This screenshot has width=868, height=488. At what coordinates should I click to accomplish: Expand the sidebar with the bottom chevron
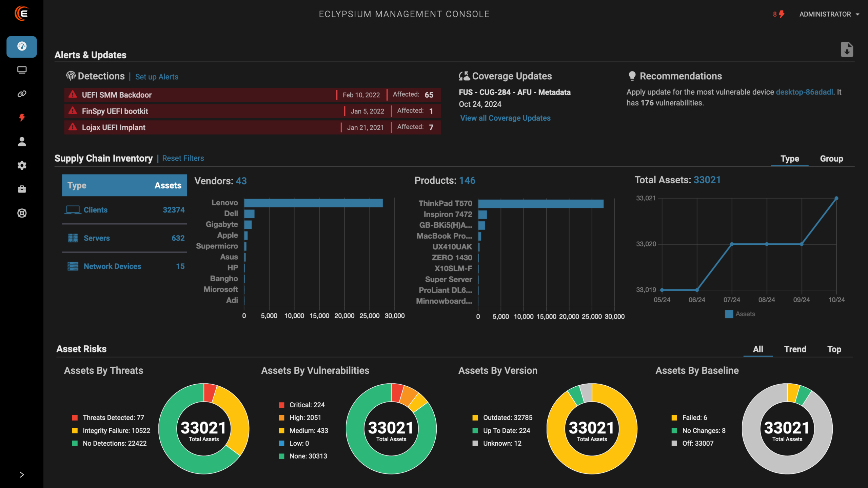point(22,474)
